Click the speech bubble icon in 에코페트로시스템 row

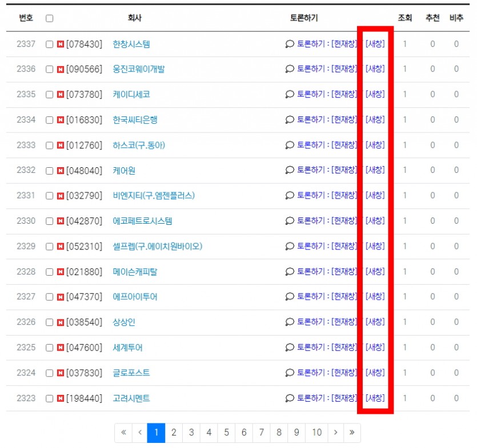[290, 221]
